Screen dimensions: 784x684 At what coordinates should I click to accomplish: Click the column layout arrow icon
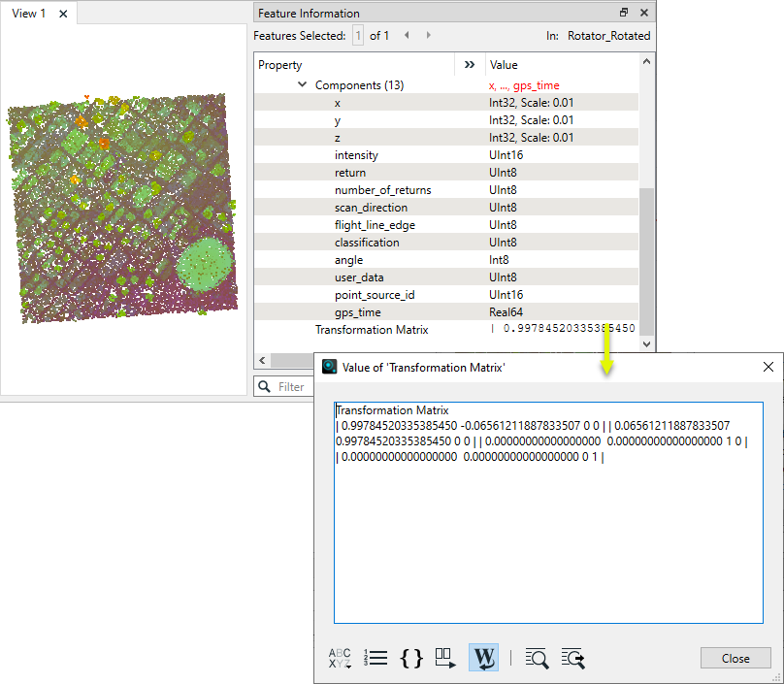tap(445, 658)
